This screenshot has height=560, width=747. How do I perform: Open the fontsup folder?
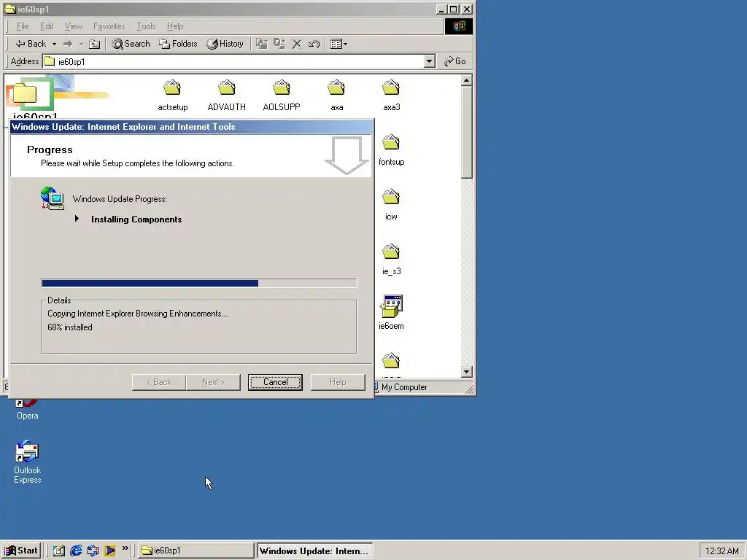click(391, 150)
